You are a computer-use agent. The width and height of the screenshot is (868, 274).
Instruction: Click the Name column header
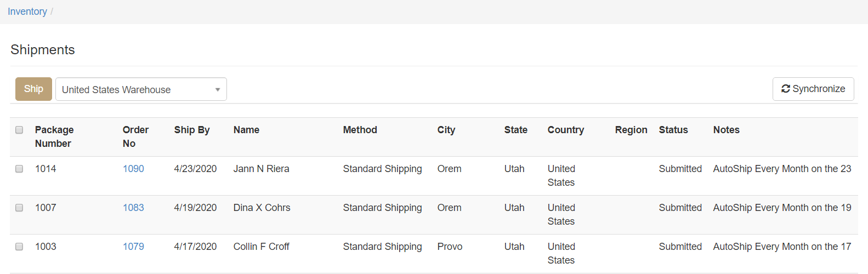246,130
